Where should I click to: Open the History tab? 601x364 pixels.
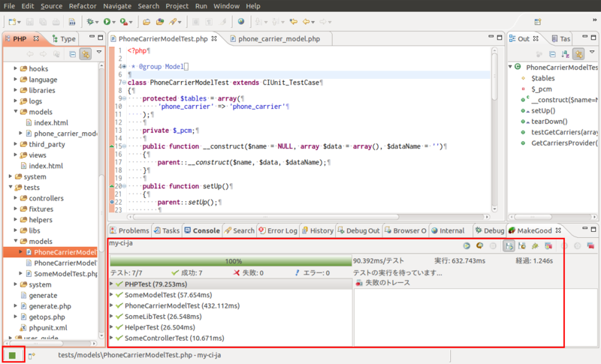[318, 230]
